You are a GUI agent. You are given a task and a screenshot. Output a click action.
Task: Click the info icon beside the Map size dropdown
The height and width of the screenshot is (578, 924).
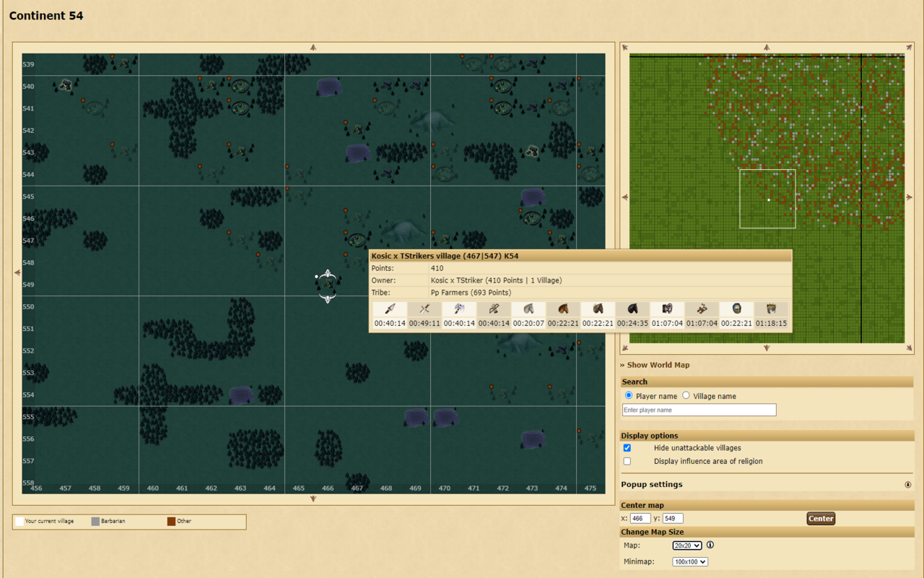710,545
